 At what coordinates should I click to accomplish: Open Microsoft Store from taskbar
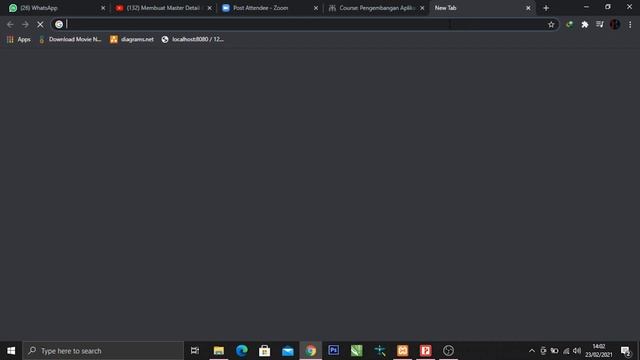tap(264, 351)
